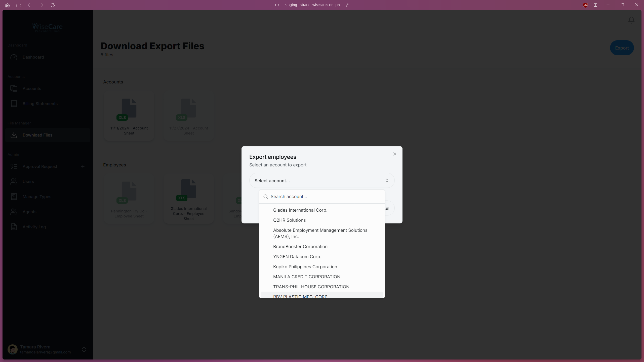The width and height of the screenshot is (644, 362).
Task: Open Billing Statements via its book icon
Action: pos(14,104)
